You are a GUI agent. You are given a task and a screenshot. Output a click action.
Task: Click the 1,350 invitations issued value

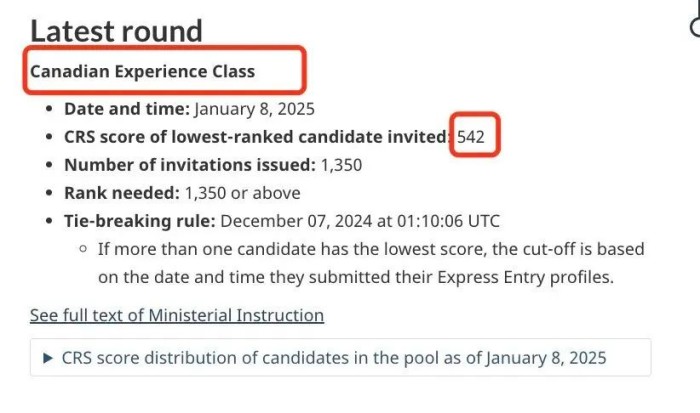pyautogui.click(x=341, y=165)
